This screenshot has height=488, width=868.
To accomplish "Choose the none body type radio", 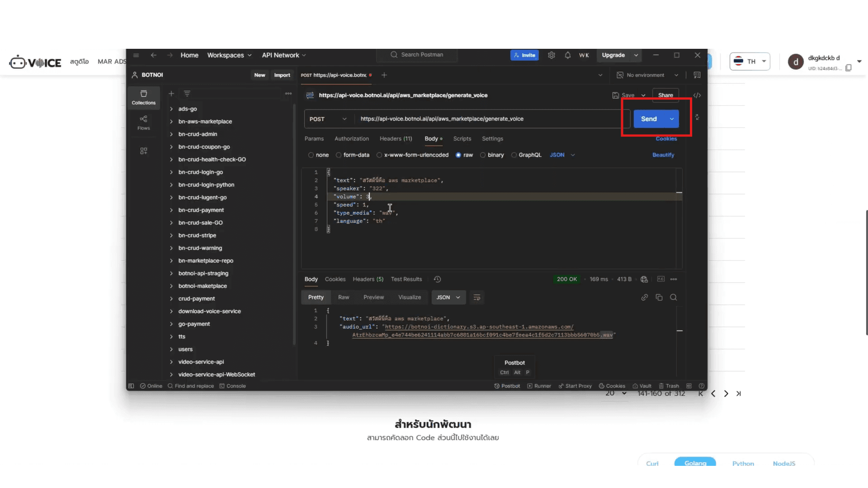I will (x=311, y=155).
